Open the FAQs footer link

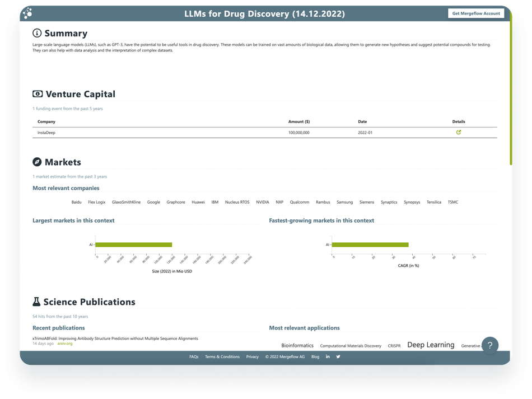tap(194, 356)
